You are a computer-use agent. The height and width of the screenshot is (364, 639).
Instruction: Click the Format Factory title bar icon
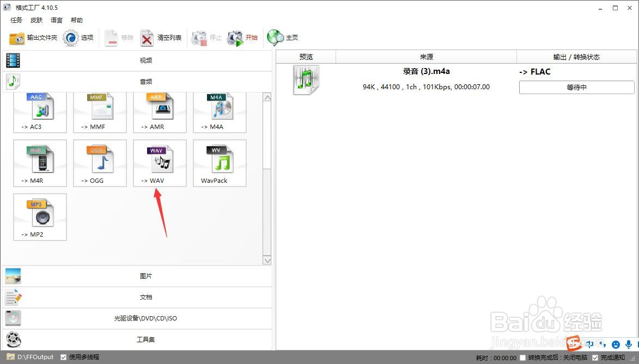7,7
